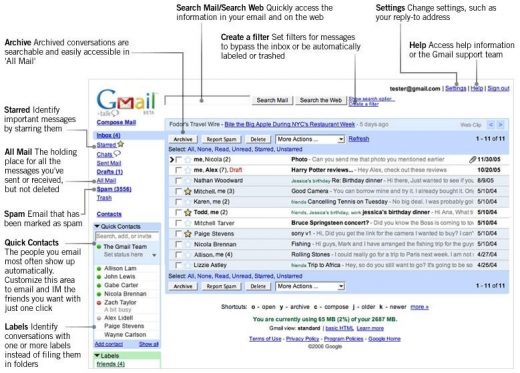Click Search Mail button
Screen dimensions: 520x373
pos(272,100)
